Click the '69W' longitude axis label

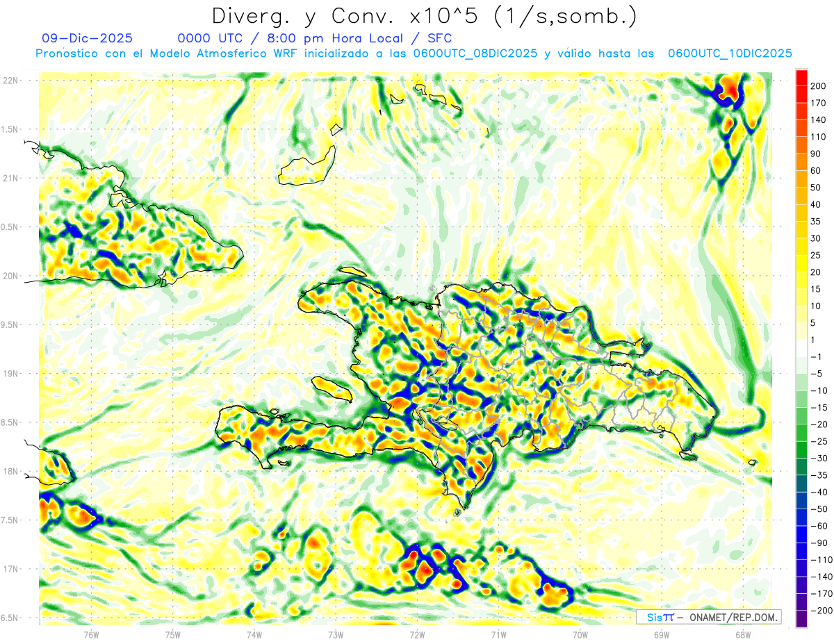coord(662,635)
